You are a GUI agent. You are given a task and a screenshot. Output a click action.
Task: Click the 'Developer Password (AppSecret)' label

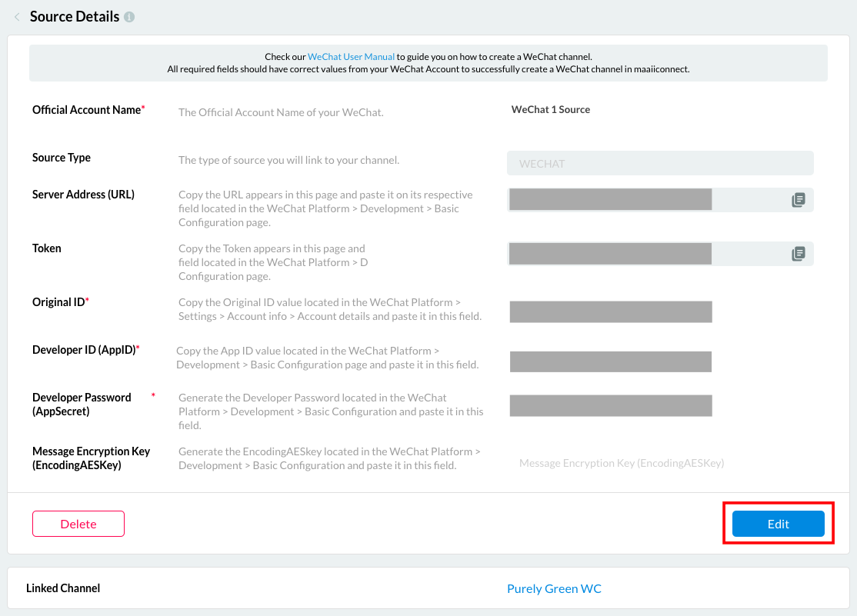(x=82, y=405)
